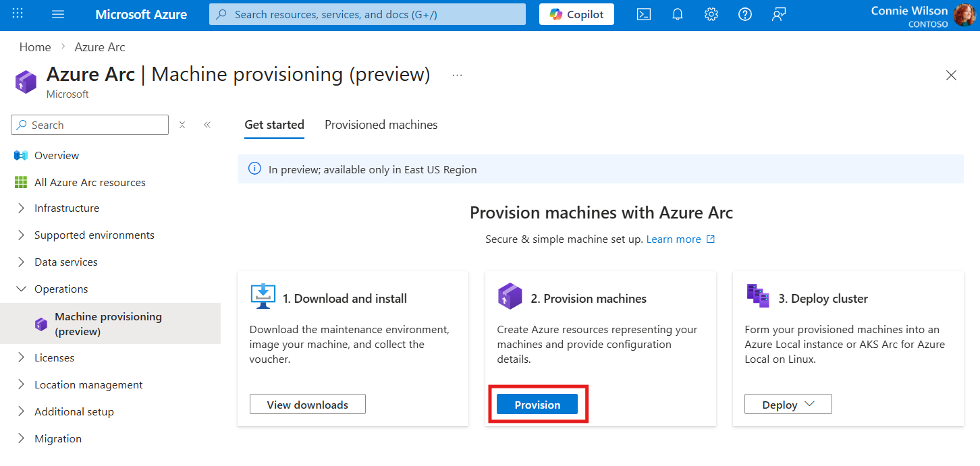Open the Azure apps grid launcher
Image resolution: width=980 pixels, height=466 pixels.
coord(18,13)
